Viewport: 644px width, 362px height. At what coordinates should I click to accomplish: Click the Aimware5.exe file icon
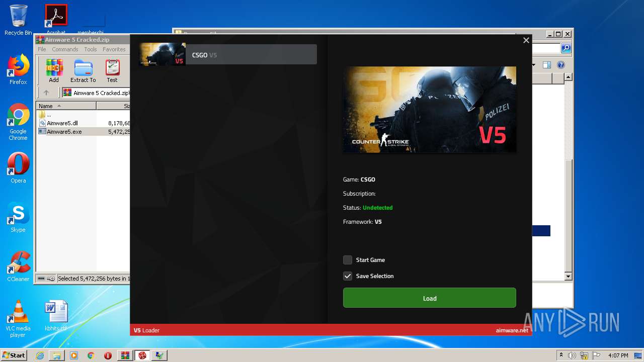42,132
